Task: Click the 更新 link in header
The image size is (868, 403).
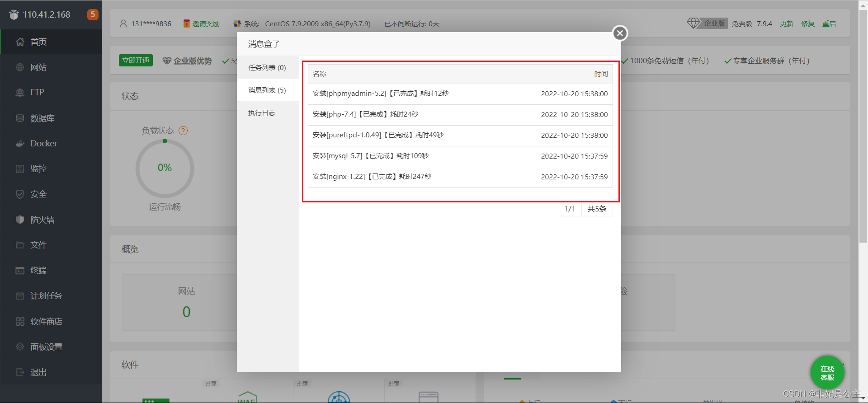Action: coord(787,23)
